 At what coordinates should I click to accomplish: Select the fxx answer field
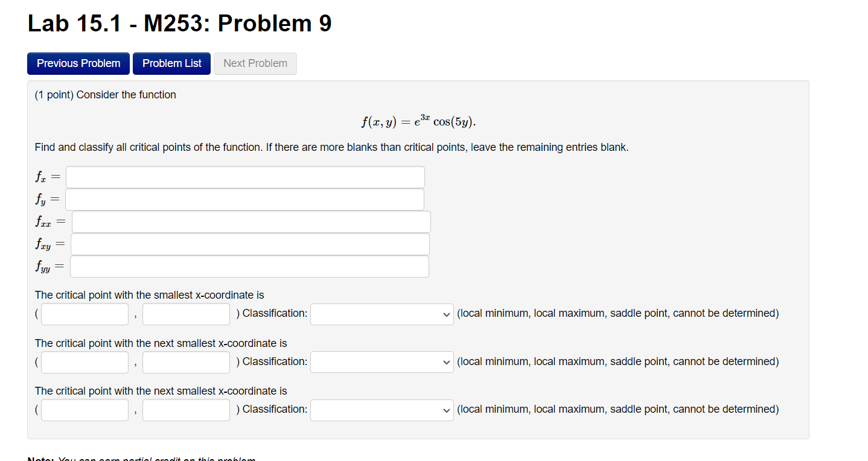pos(251,221)
